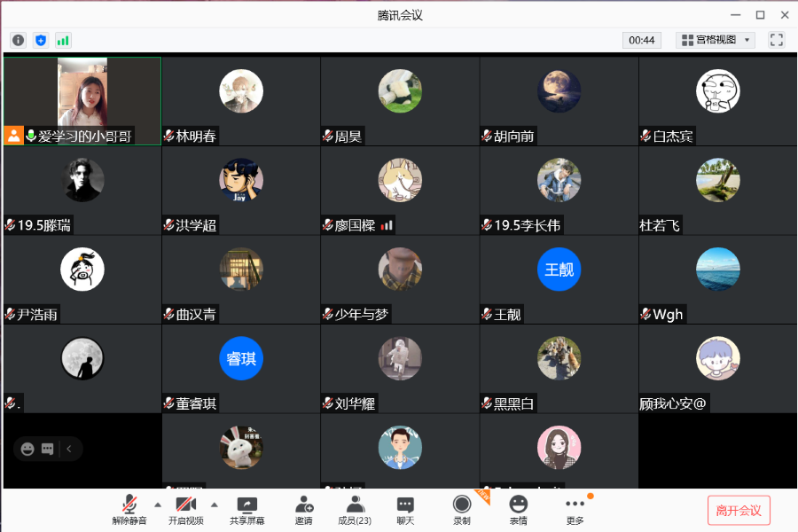Unmute the microphone

tap(129, 510)
